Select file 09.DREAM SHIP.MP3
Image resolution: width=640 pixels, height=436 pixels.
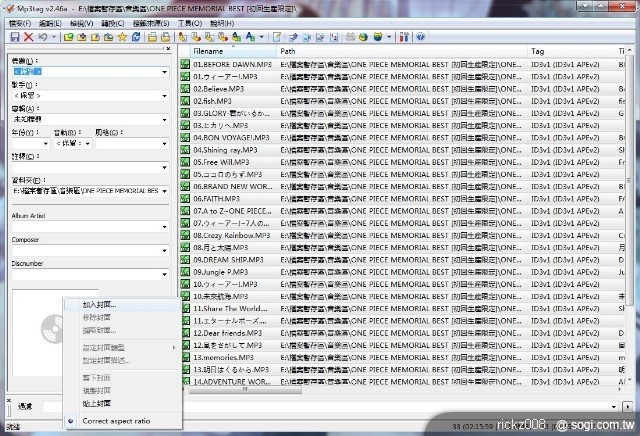coord(228,260)
